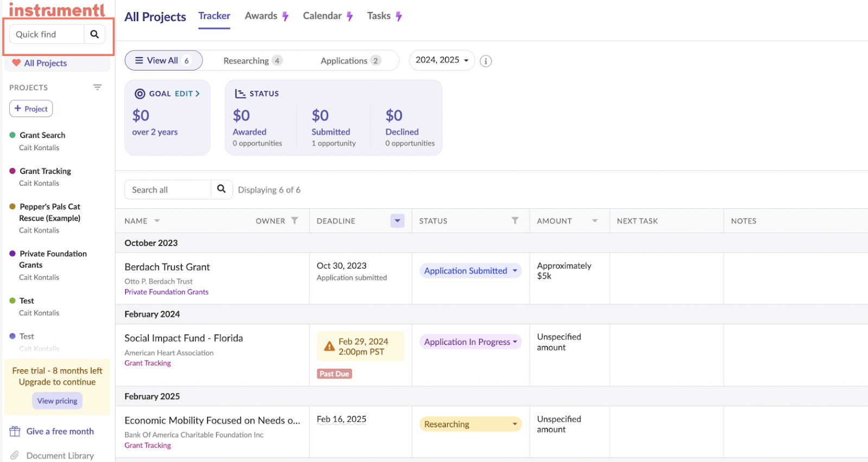This screenshot has width=868, height=462.
Task: Open the Document Library link
Action: 60,455
